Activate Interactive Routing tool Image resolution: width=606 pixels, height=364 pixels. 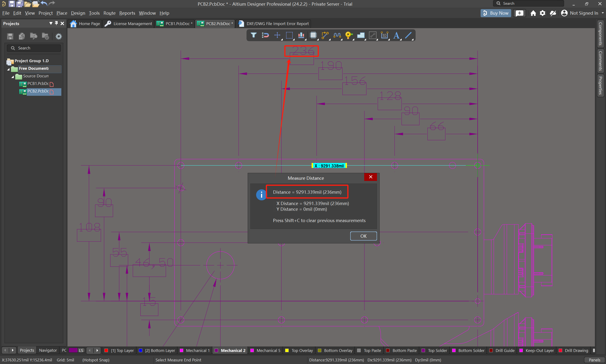(325, 35)
